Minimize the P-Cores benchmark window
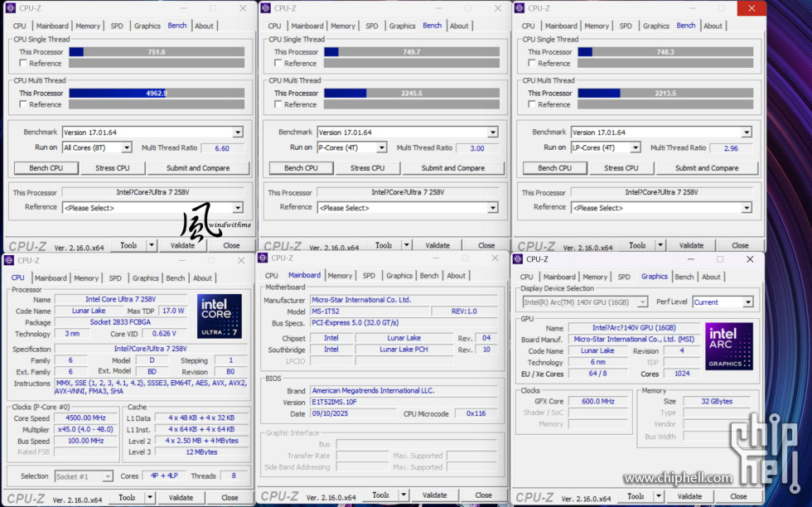Image resolution: width=812 pixels, height=507 pixels. tap(442, 8)
